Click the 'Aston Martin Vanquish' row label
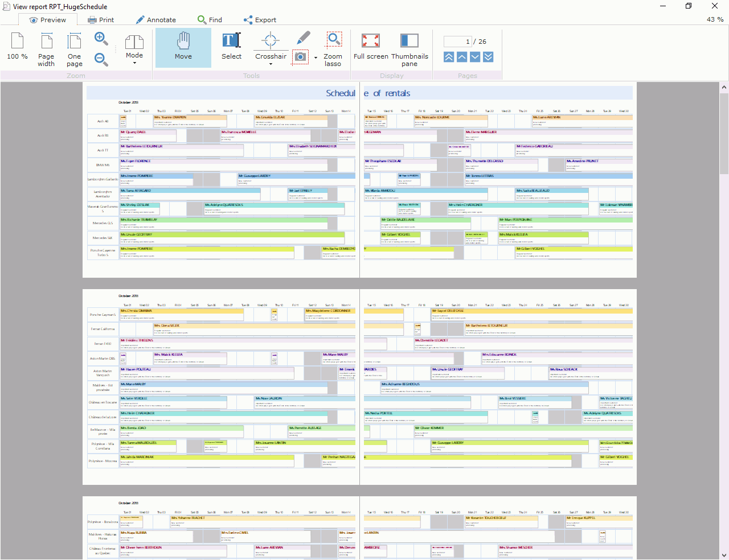The height and width of the screenshot is (560, 729). (x=103, y=373)
